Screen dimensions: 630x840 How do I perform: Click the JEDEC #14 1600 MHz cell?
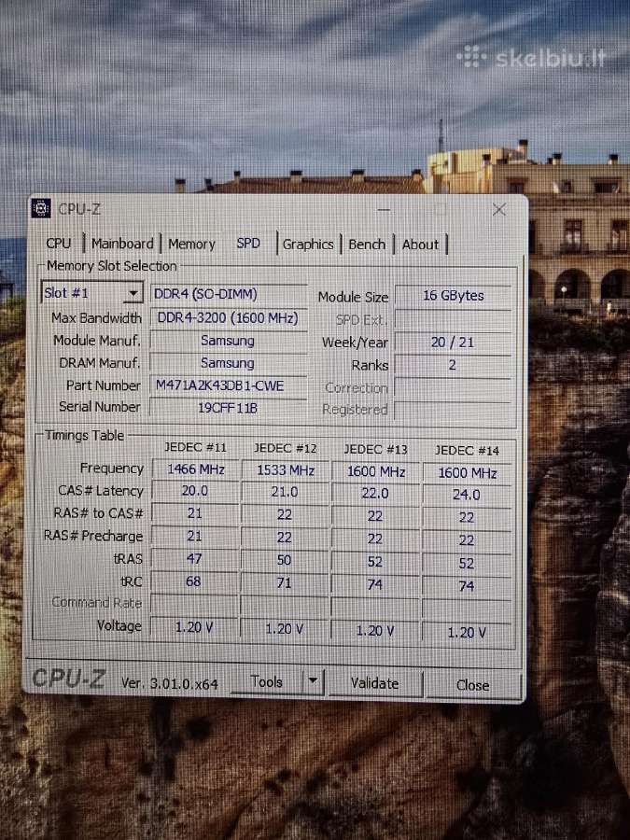(468, 473)
